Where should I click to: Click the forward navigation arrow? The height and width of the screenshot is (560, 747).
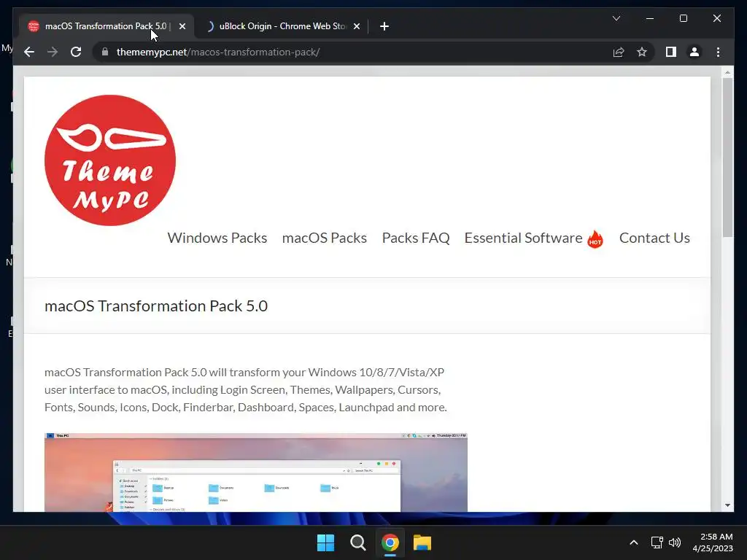53,52
